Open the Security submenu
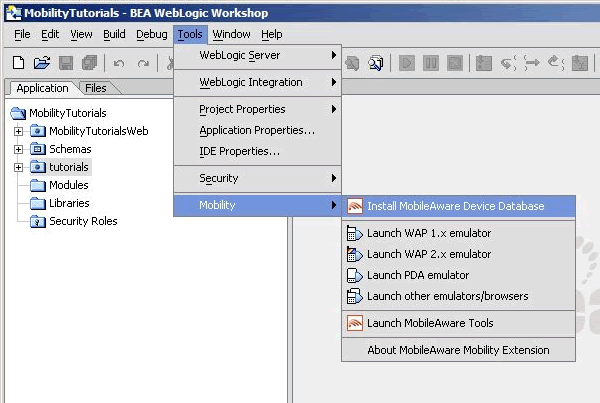 [x=258, y=178]
